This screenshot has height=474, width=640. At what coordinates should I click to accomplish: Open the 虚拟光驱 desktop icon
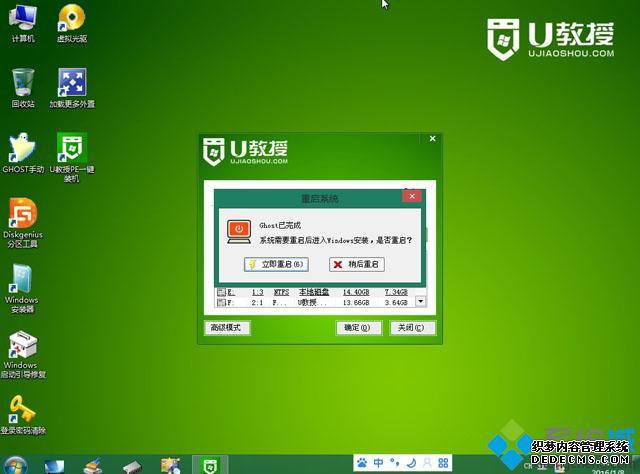(72, 22)
